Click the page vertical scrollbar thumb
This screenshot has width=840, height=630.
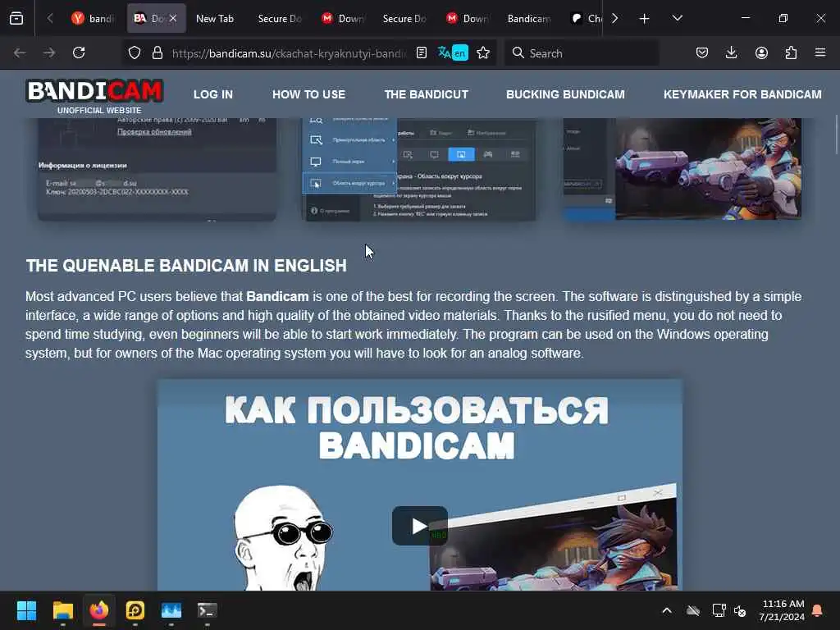[835, 135]
